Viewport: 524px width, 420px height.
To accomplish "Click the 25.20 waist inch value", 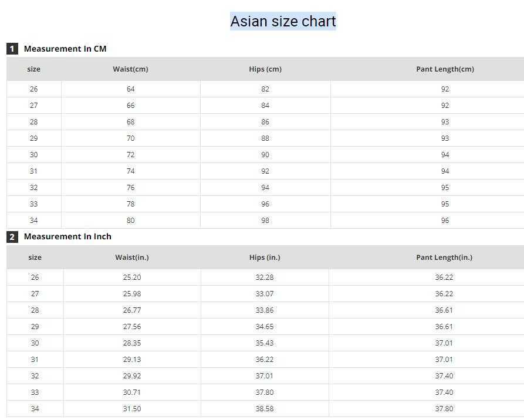I will point(132,277).
